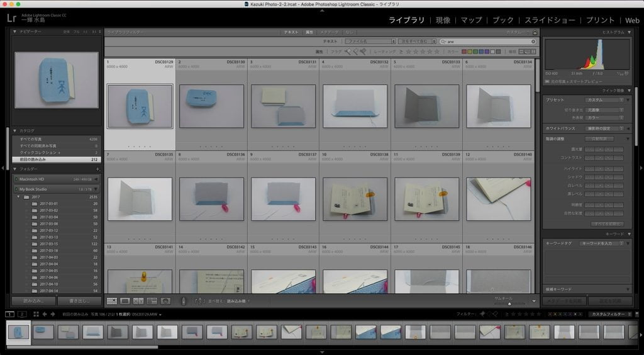Image resolution: width=644 pixels, height=355 pixels.
Task: Open the search rule dropdown next to field
Action: 417,42
